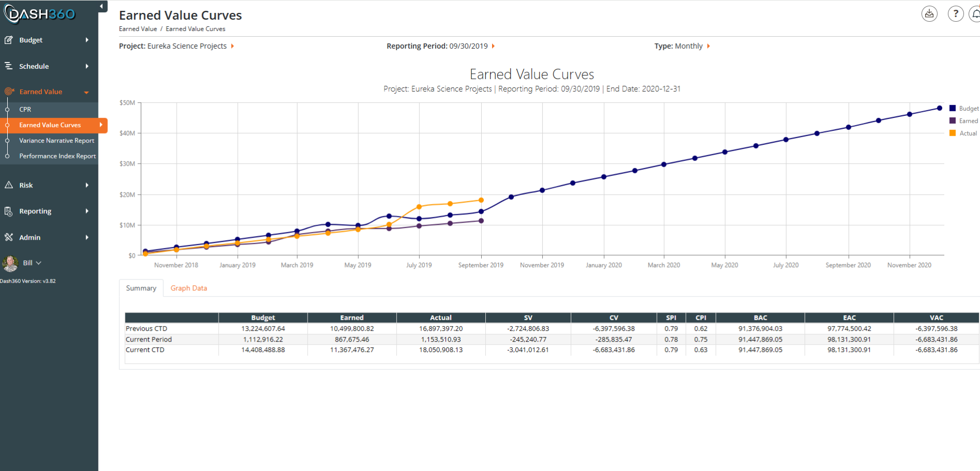Click the Budget menu label
The image size is (980, 471).
click(x=31, y=40)
